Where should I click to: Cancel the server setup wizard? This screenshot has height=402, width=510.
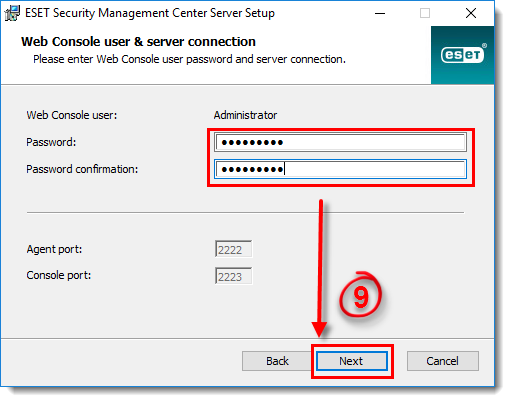443,361
